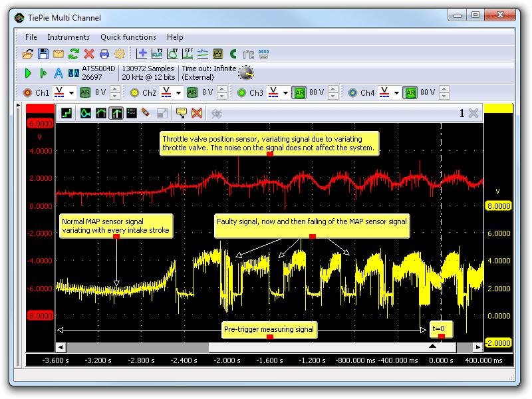The height and width of the screenshot is (399, 532).
Task: Click the green staircase graph icon
Action: coord(66,113)
